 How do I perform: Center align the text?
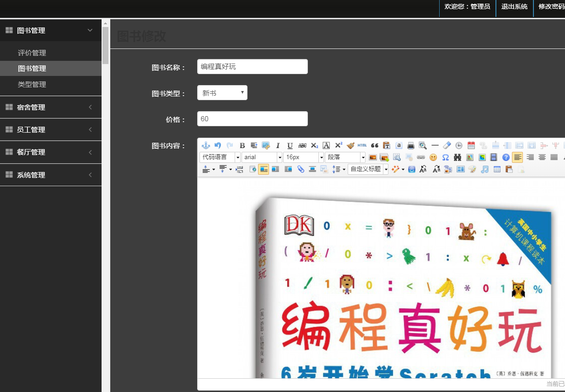coord(542,157)
